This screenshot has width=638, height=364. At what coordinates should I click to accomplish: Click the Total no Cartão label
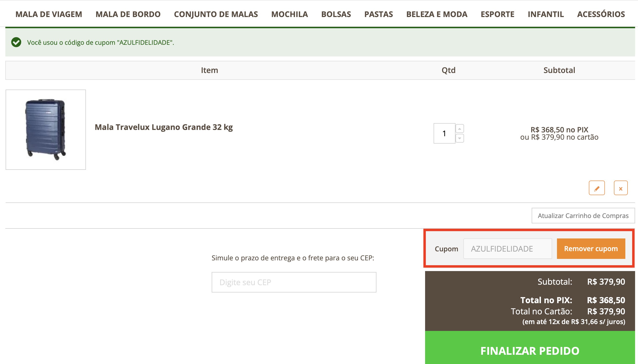click(x=541, y=311)
